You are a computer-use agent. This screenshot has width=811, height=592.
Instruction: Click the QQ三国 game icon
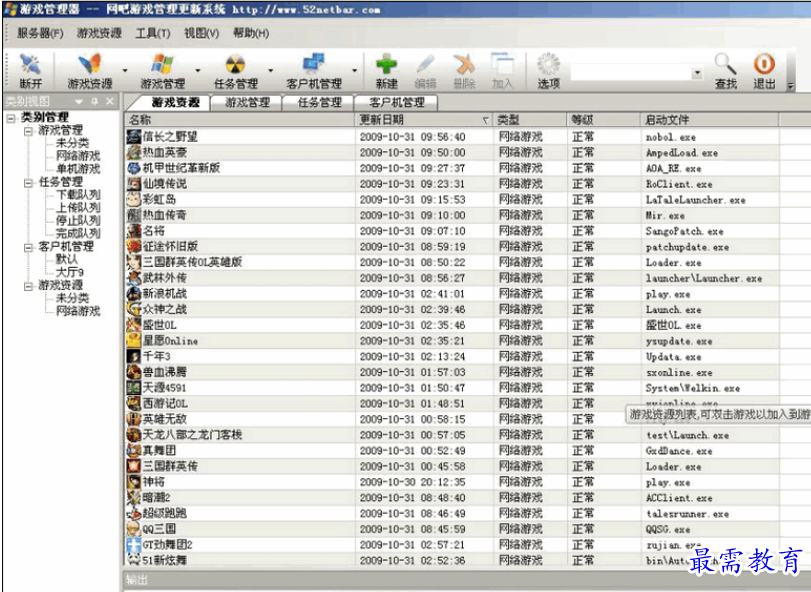134,528
